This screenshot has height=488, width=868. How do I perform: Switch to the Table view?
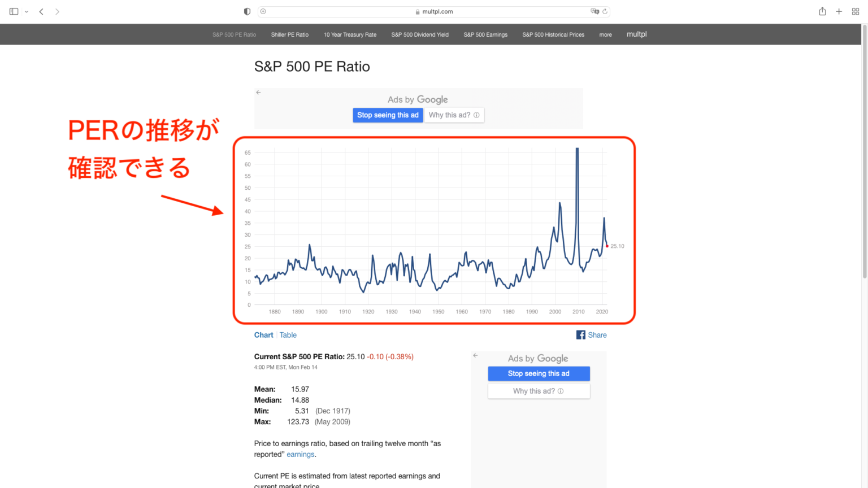pos(288,334)
